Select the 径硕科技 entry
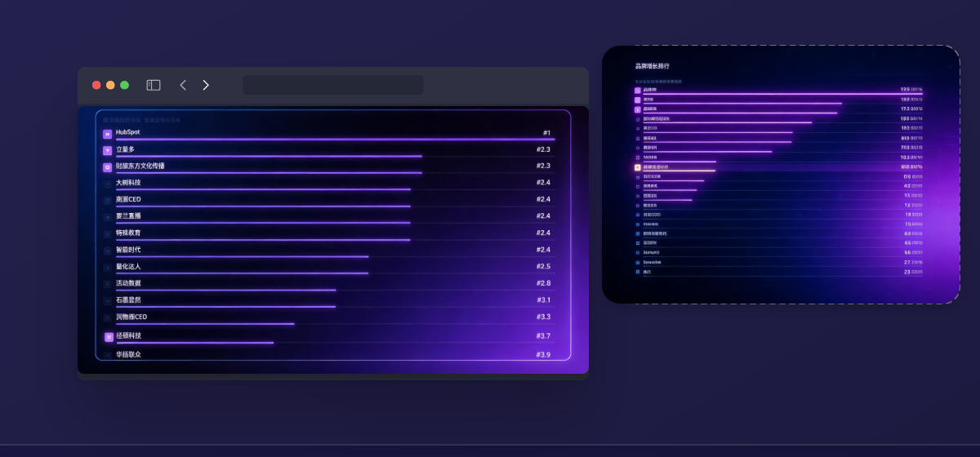 pos(128,335)
